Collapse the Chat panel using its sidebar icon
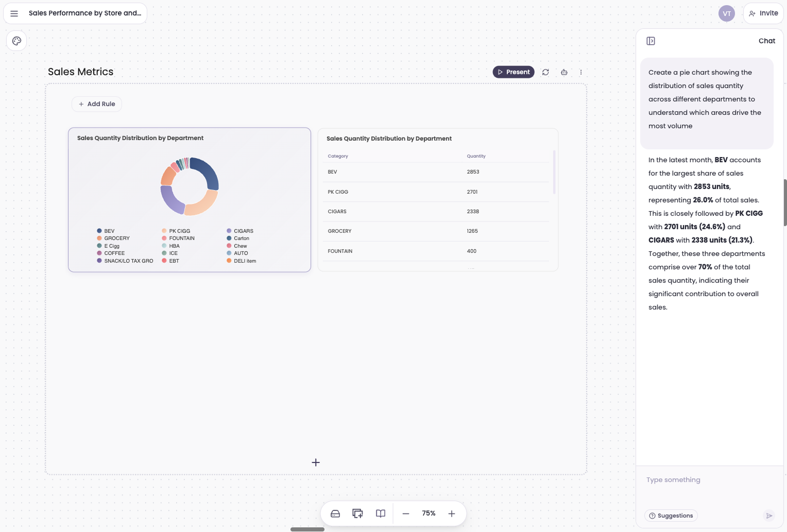The image size is (787, 532). point(651,41)
